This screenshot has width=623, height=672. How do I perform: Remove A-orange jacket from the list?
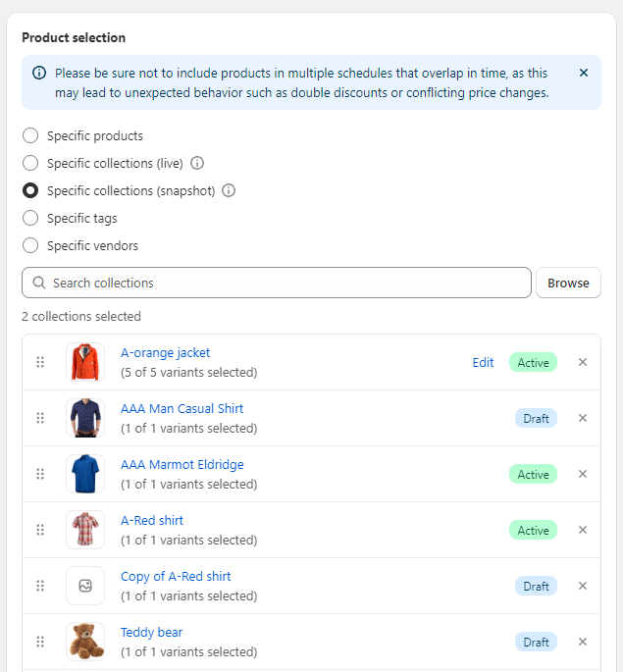coord(583,362)
